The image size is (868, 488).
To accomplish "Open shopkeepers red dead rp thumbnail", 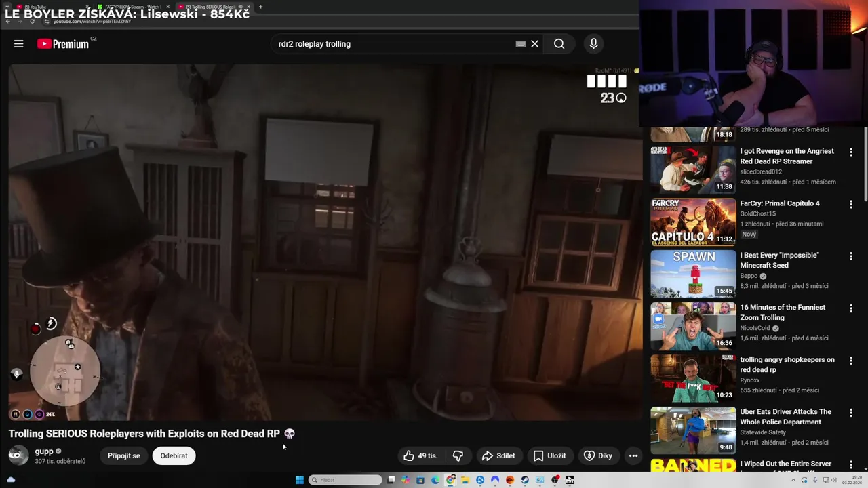I will (693, 378).
